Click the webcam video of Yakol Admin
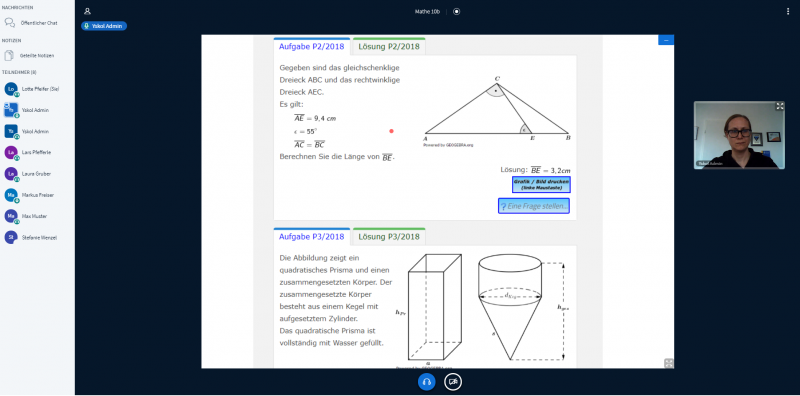 (739, 135)
